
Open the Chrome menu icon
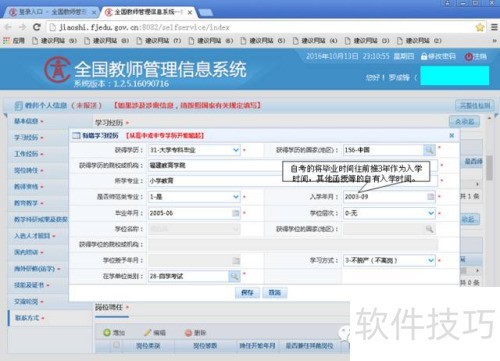495,27
